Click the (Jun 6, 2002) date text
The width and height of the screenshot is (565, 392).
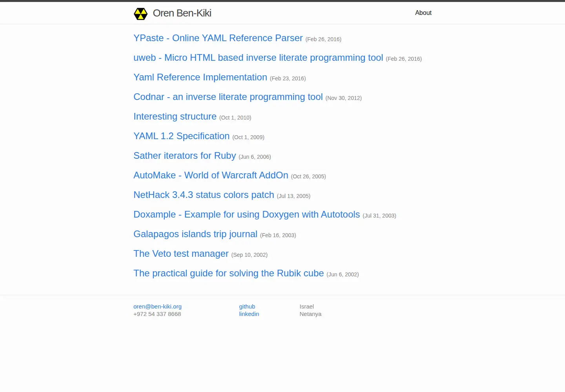click(343, 274)
